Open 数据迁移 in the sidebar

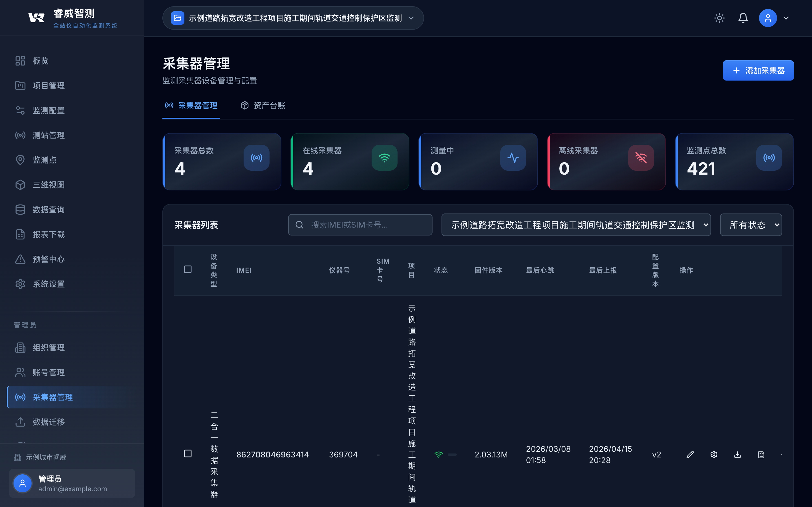(48, 422)
